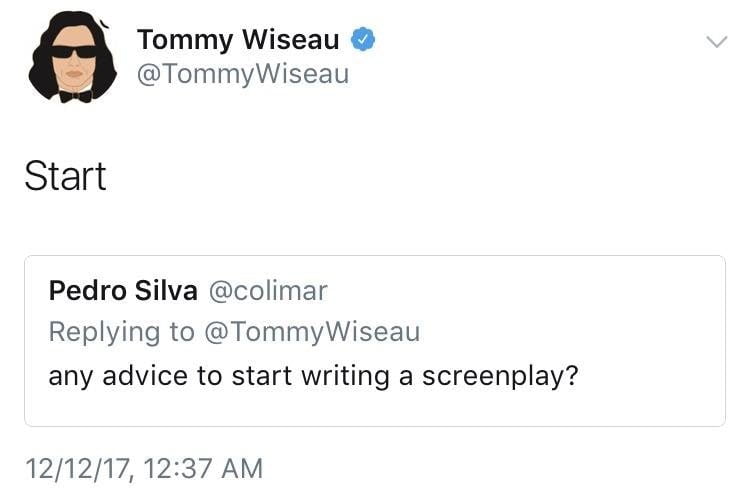Click @TommyWiseau mention in the reply line
The image size is (750, 500).
point(312,332)
